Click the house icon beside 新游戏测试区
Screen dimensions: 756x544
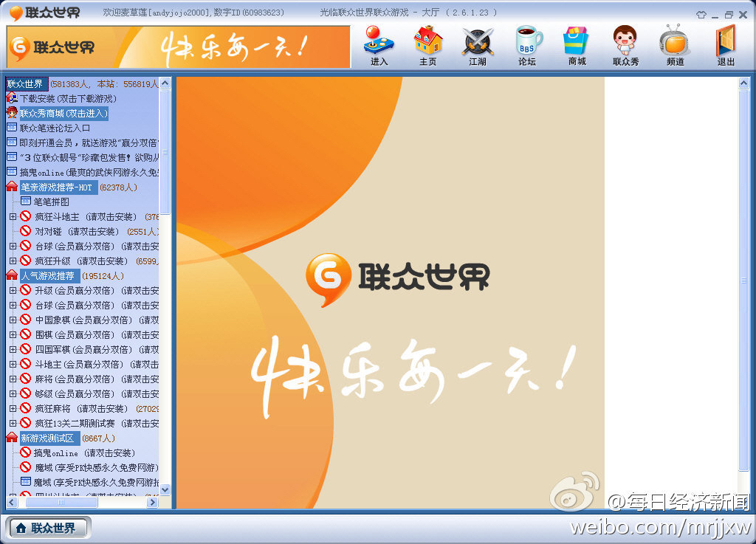point(12,438)
